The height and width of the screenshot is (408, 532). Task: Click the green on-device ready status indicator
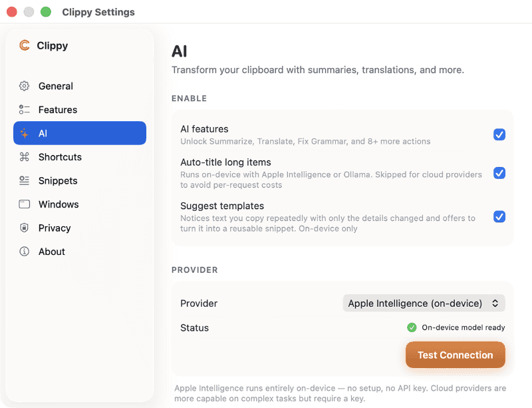click(x=412, y=327)
